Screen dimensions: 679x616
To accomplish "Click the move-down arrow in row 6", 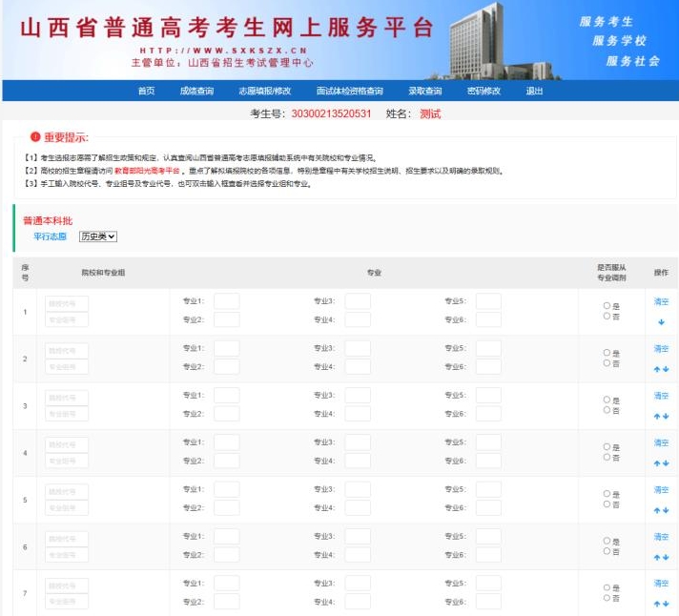I will pyautogui.click(x=666, y=557).
